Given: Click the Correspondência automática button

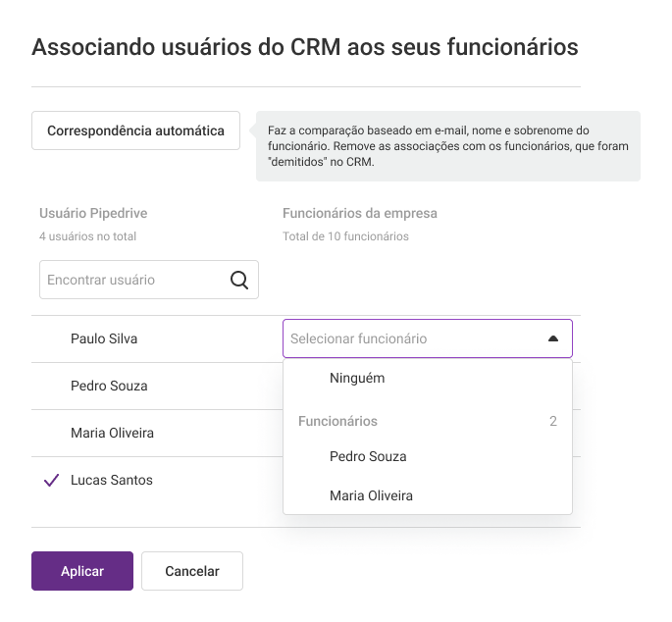Looking at the screenshot, I should (135, 130).
